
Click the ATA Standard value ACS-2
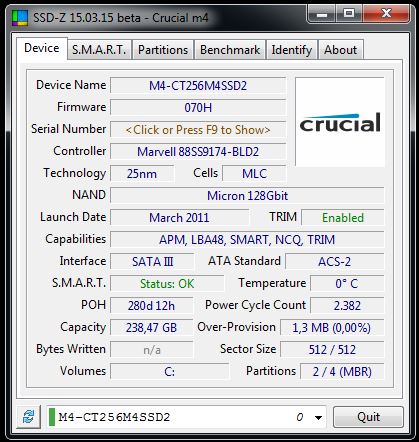(x=335, y=262)
